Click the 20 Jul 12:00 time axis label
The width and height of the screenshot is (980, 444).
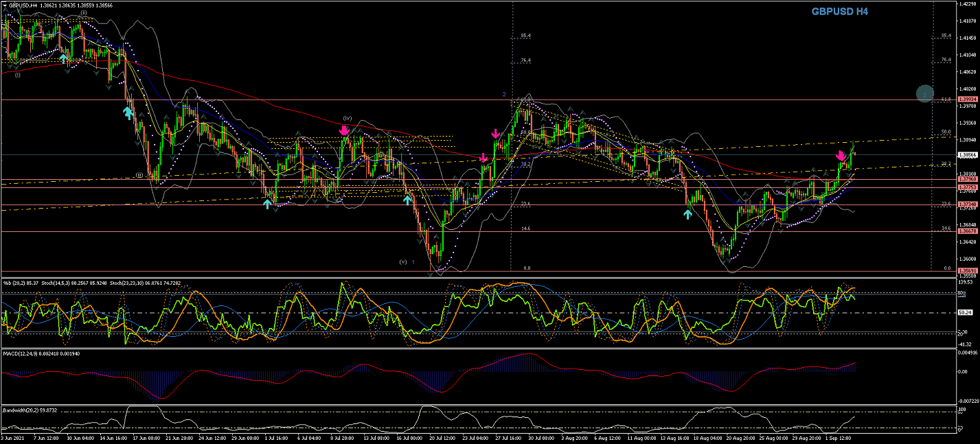442,436
